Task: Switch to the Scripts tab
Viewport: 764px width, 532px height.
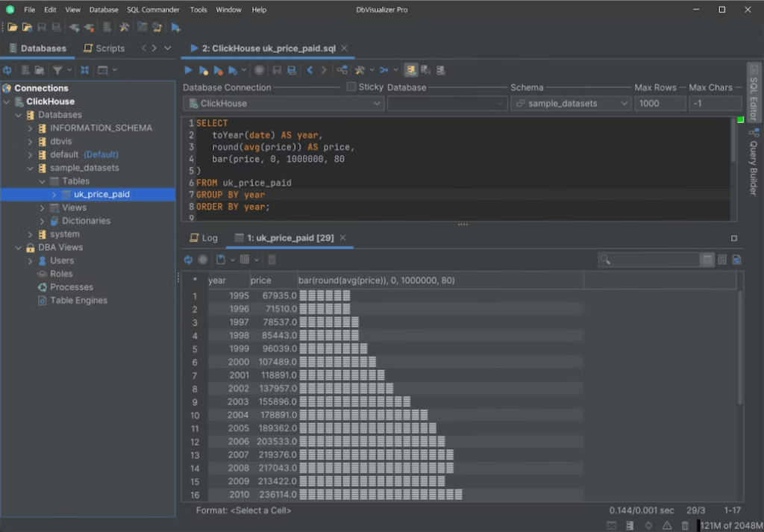Action: click(103, 48)
